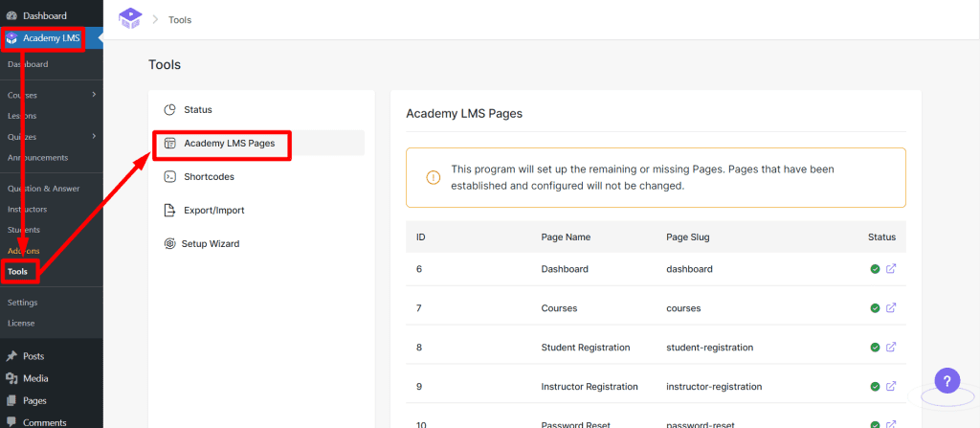Screen dimensions: 980x428
Task: Click the 'courses' page slug cell
Action: [683, 308]
